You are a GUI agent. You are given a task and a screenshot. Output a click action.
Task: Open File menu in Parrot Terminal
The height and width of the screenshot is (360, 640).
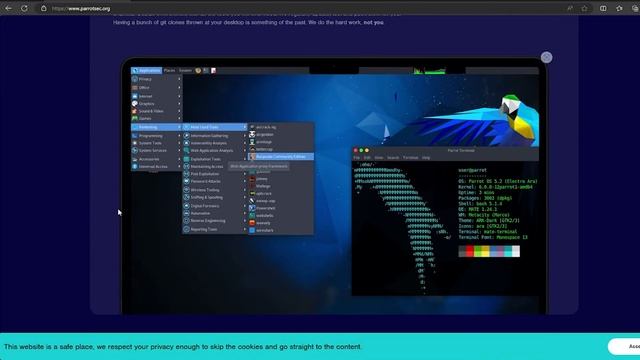pyautogui.click(x=357, y=158)
